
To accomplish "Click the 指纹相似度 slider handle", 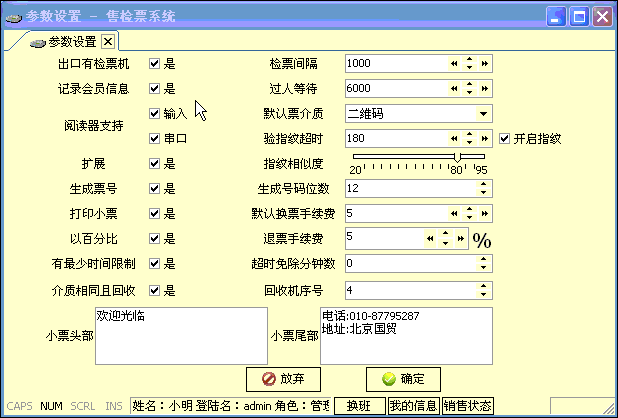I will point(457,157).
